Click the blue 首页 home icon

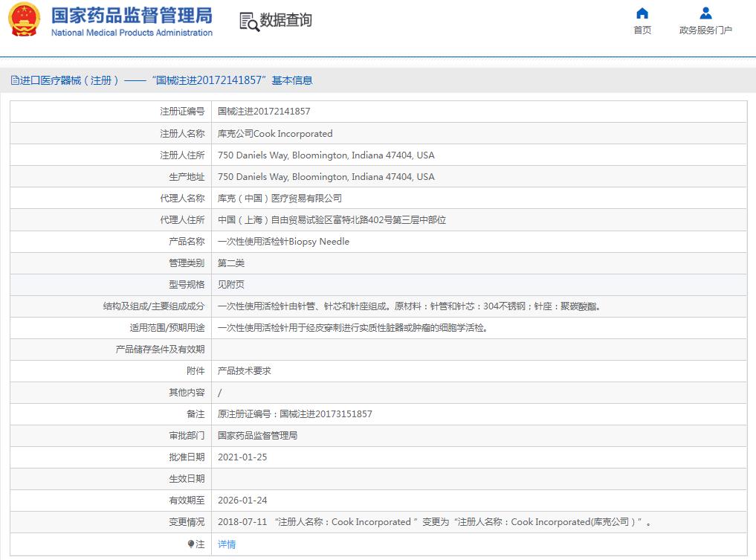642,12
